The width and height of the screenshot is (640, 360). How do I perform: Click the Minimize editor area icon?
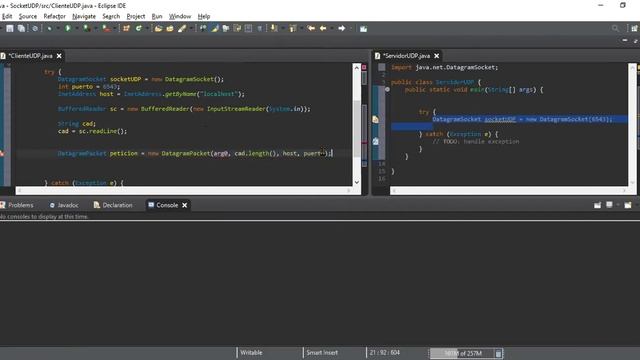[x=625, y=41]
